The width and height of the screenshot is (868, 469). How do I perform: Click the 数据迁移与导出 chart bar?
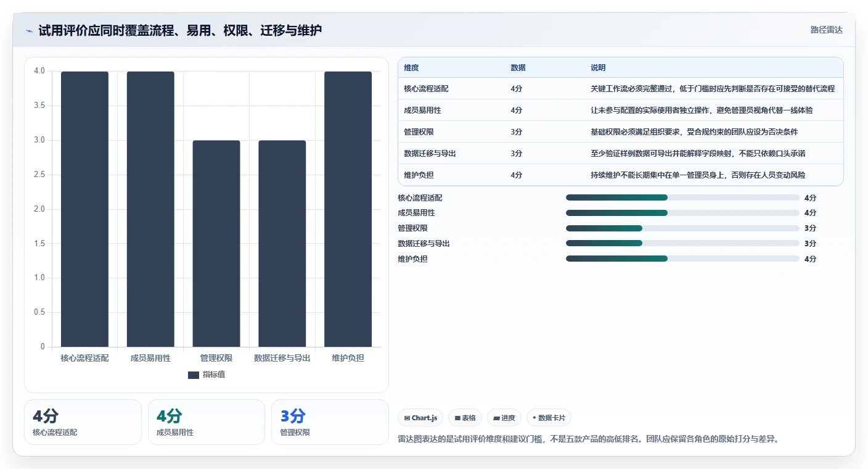pos(282,244)
